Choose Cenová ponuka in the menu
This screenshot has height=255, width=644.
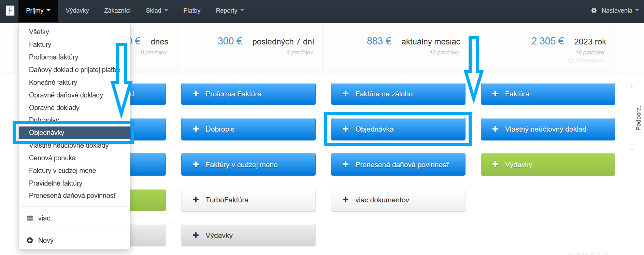click(52, 158)
